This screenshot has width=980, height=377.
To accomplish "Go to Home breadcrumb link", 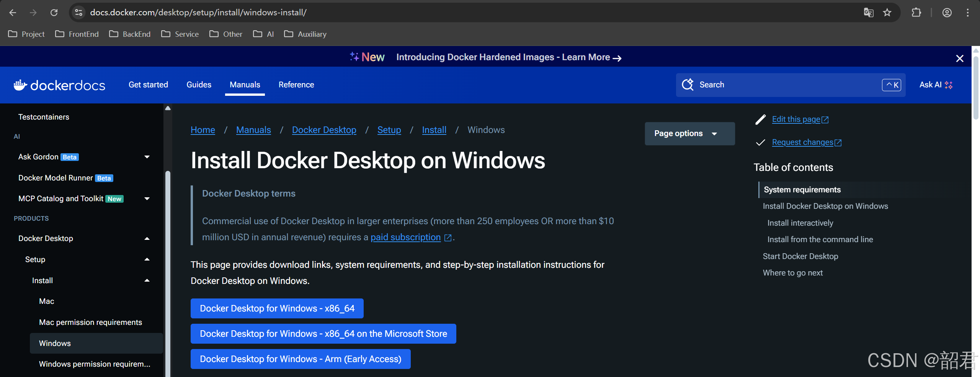I will tap(203, 130).
